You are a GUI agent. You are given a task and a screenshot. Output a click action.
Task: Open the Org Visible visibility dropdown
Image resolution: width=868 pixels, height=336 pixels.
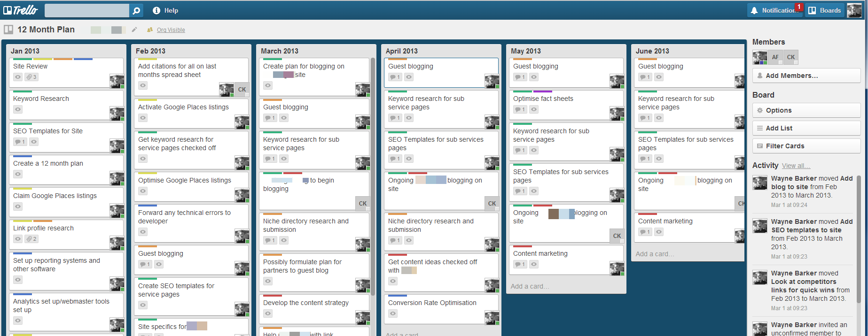pyautogui.click(x=171, y=30)
